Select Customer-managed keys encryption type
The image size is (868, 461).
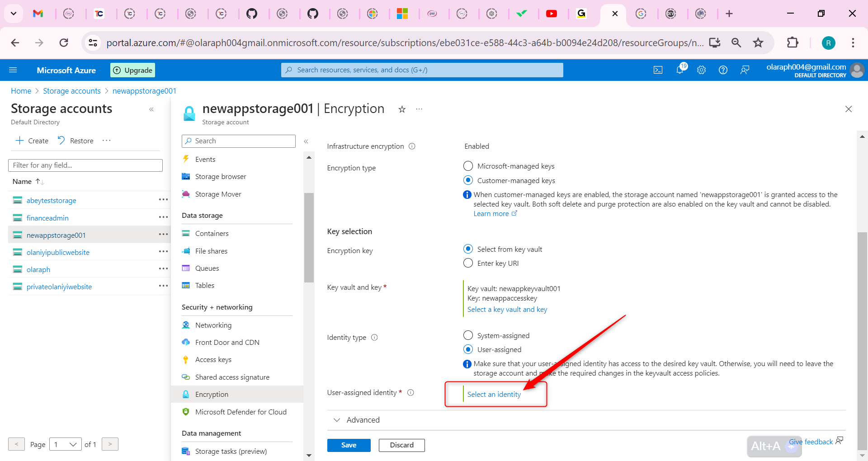point(468,180)
